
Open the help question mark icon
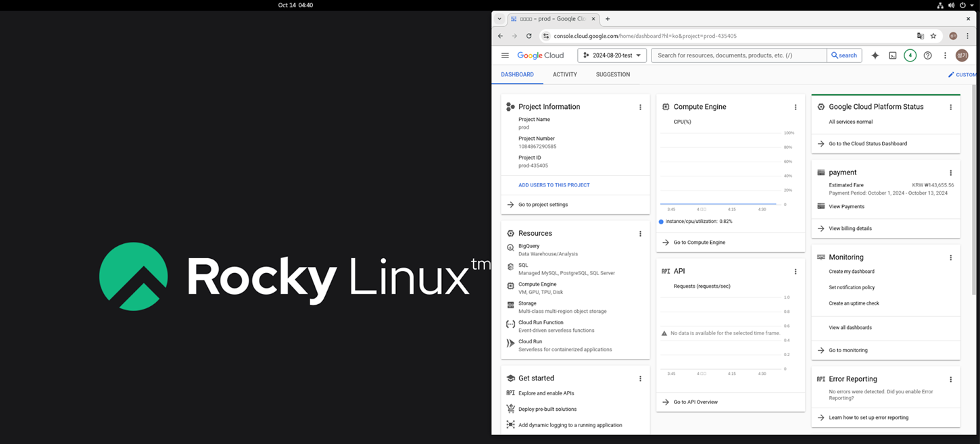tap(928, 55)
